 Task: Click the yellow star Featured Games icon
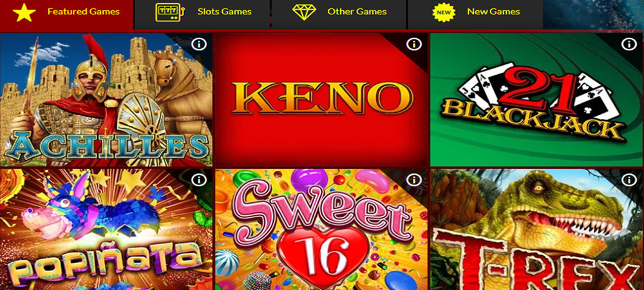tap(24, 12)
